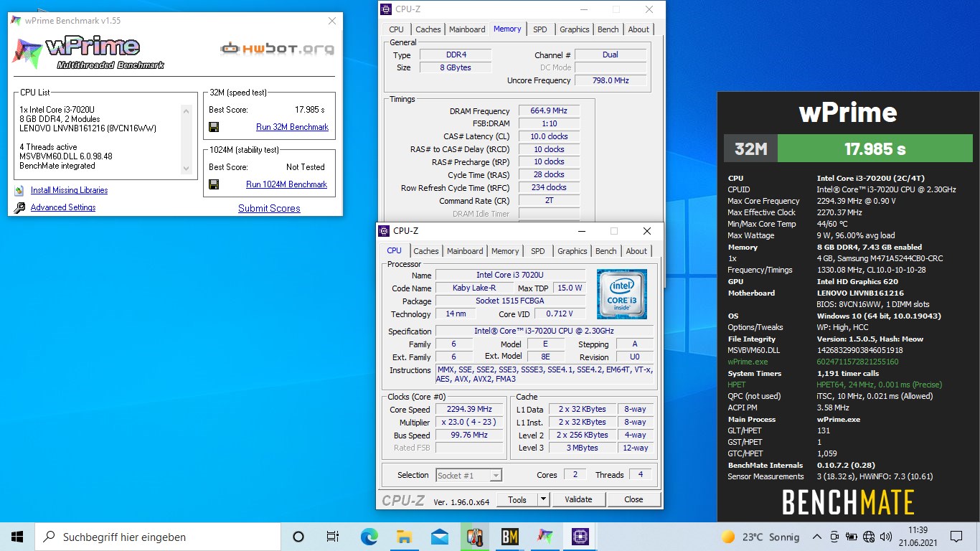Open File Explorer from the taskbar
This screenshot has height=551, width=980.
(x=404, y=537)
